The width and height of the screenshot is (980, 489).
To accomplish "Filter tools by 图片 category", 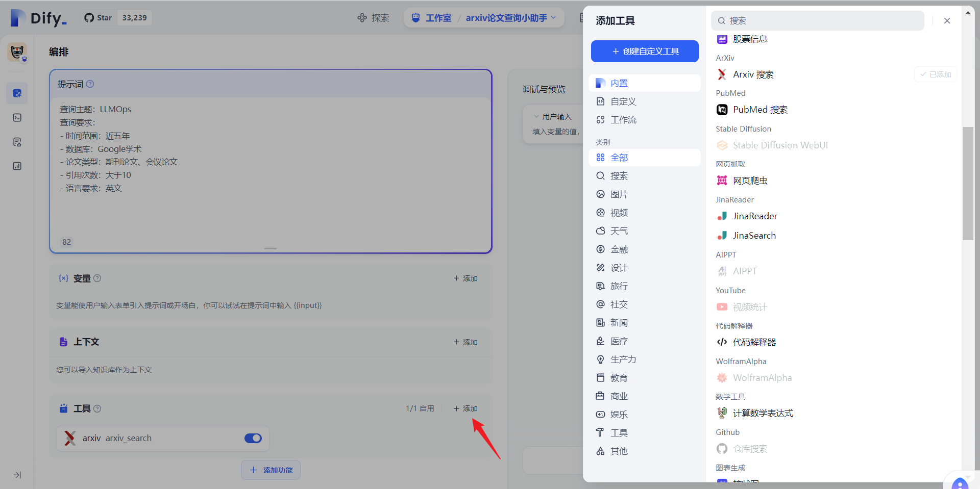I will coord(645,194).
